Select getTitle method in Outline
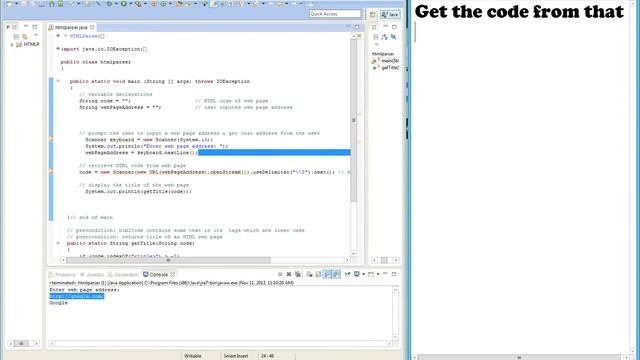This screenshot has width=640, height=360. point(385,68)
